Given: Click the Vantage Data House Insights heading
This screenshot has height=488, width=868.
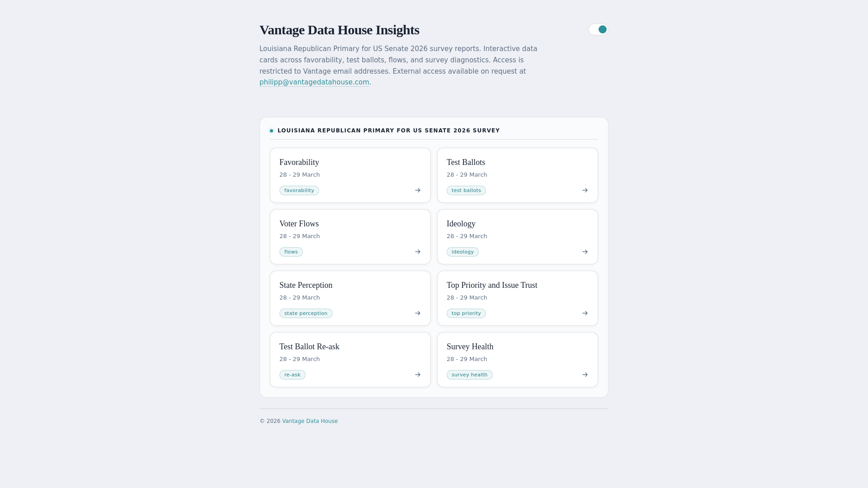Looking at the screenshot, I should coord(339,30).
